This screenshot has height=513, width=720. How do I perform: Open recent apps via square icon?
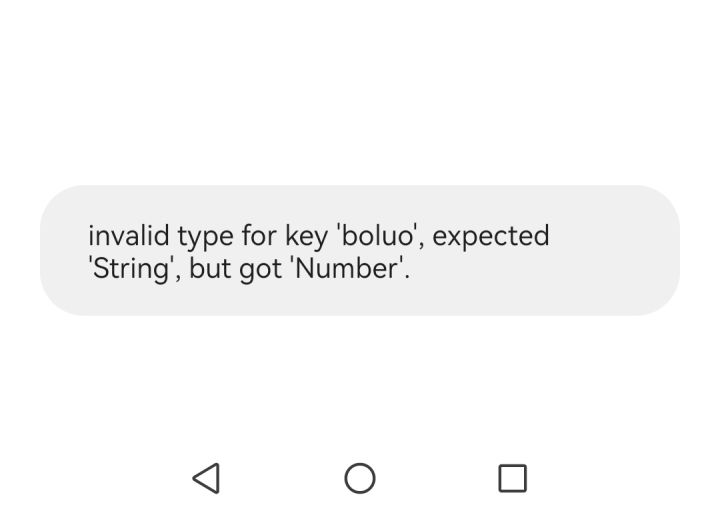coord(512,478)
